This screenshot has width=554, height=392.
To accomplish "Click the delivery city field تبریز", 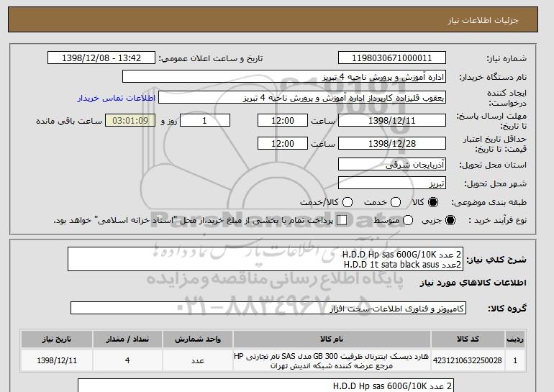I will click(x=392, y=183).
